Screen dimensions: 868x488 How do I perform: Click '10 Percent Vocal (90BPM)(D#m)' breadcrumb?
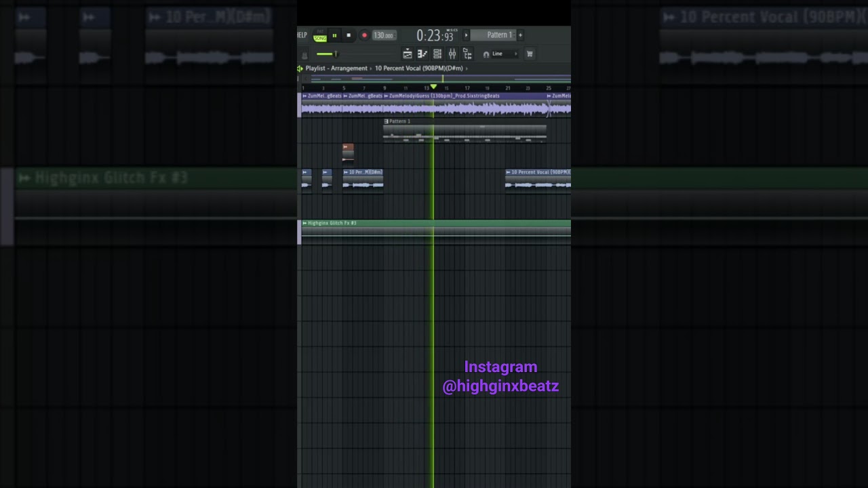[x=419, y=68]
